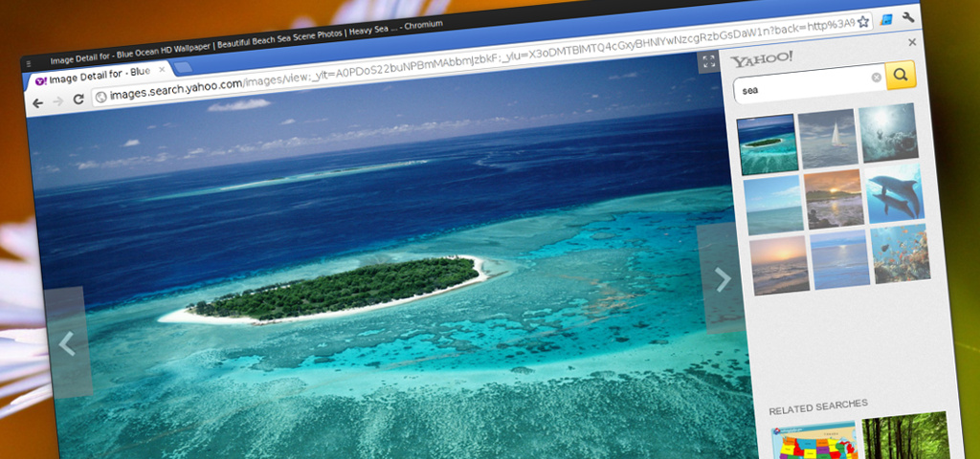Select the coral reef fish thumbnail

pyautogui.click(x=901, y=253)
